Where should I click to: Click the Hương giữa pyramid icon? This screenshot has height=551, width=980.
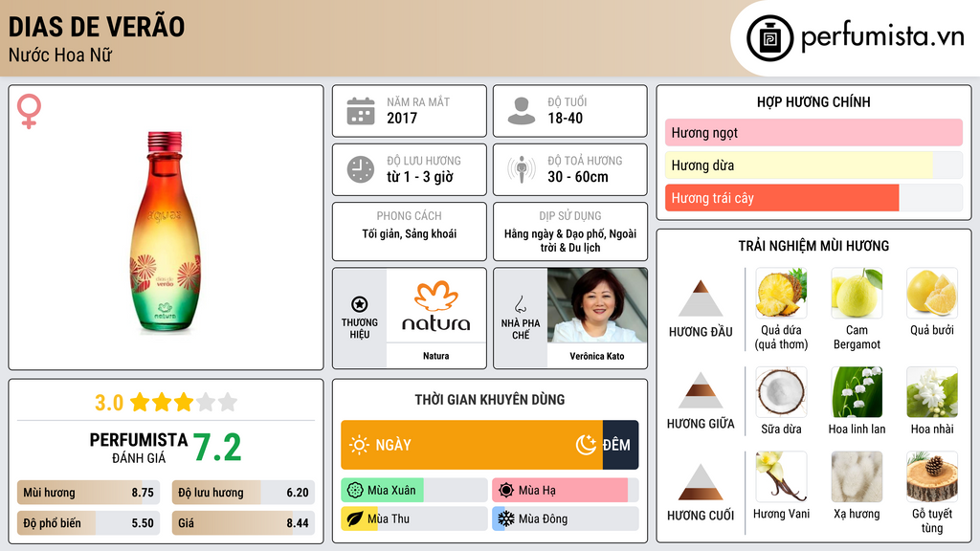(x=701, y=390)
